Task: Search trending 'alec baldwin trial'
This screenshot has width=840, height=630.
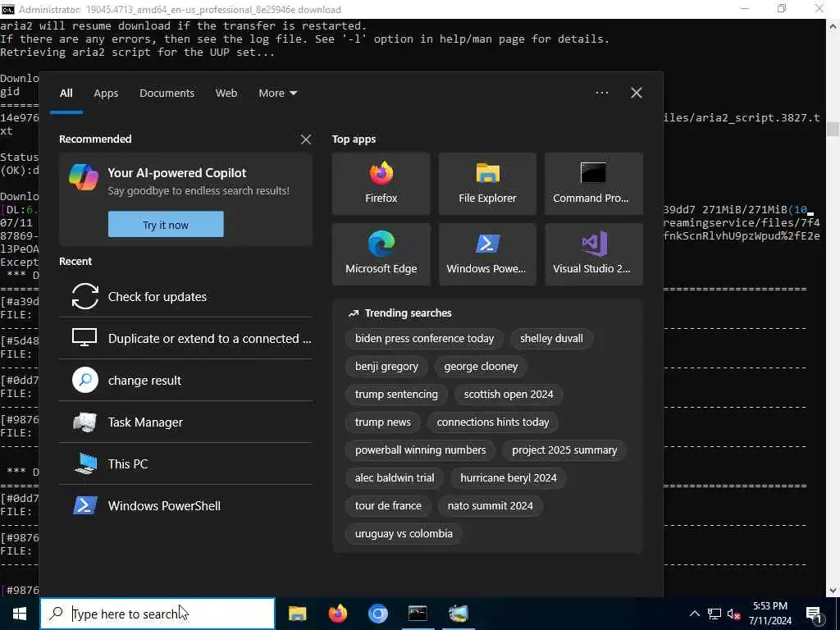Action: 395,478
